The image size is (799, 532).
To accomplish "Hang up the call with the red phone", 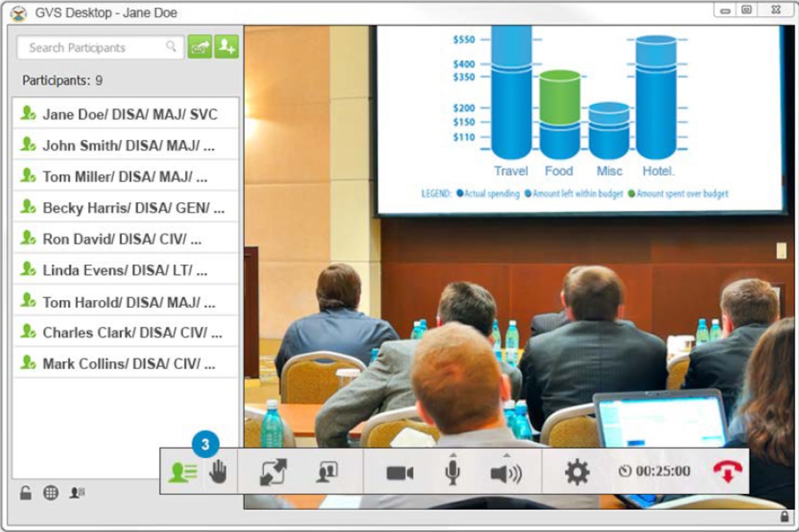I will click(727, 472).
